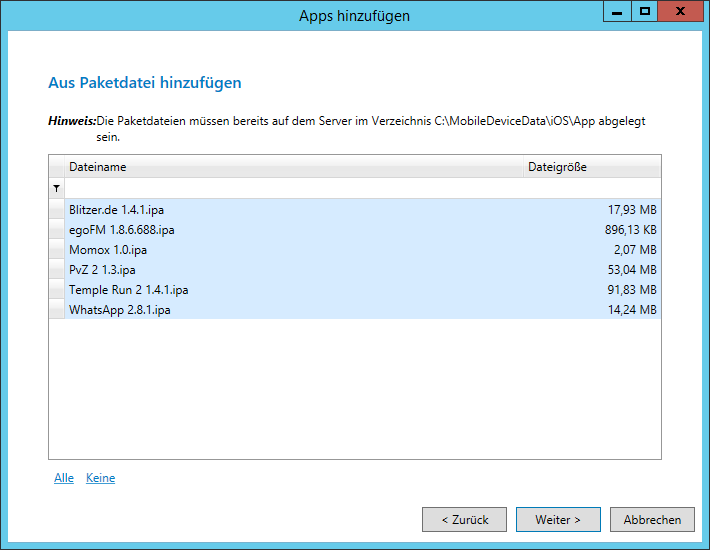
Task: Select the WhatsApp 2.8.1.ipa file name
Action: [x=119, y=310]
